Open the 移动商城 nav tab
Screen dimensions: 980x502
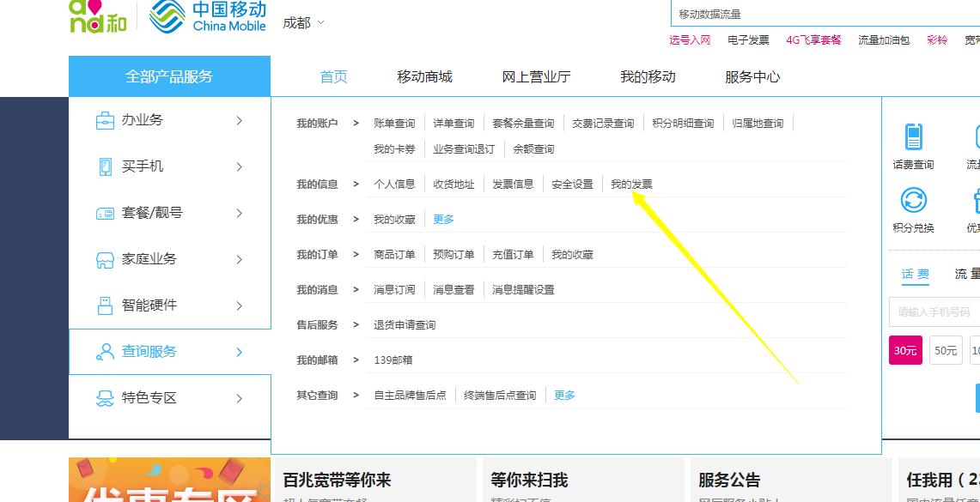424,76
